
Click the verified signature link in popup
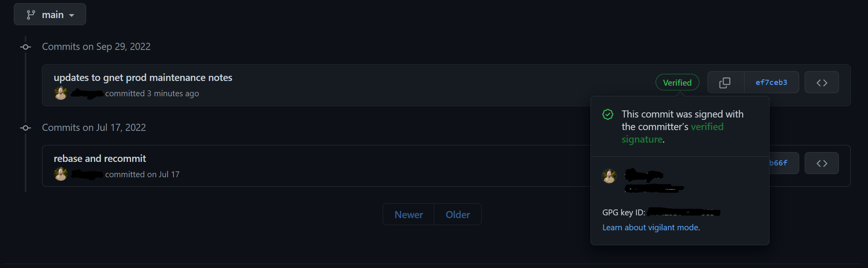pos(707,127)
